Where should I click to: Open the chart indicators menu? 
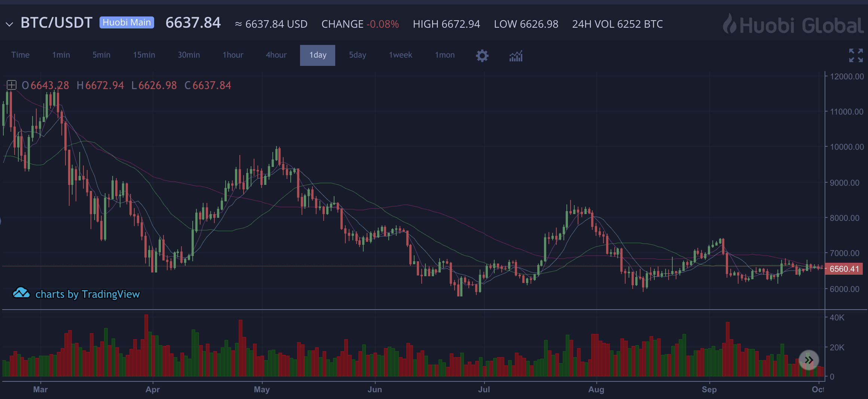[x=516, y=56]
